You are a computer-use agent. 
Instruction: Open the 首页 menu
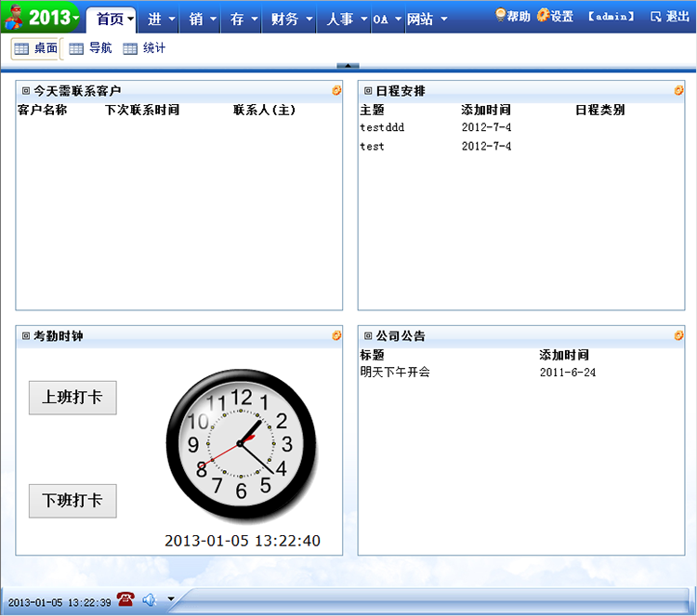(112, 20)
